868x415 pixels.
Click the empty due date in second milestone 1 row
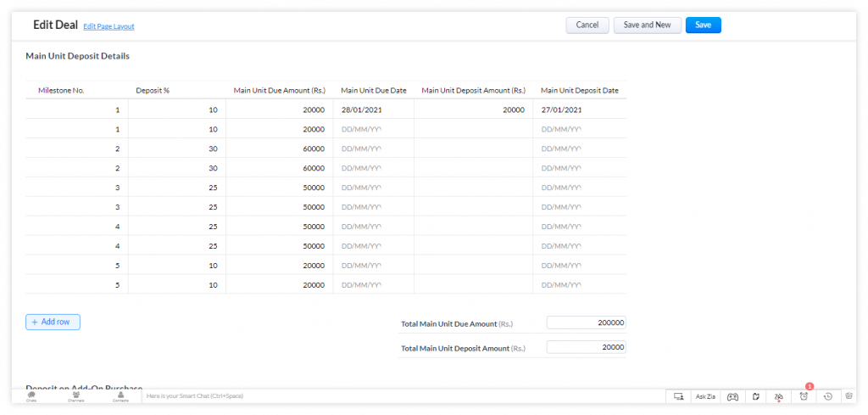pyautogui.click(x=373, y=129)
